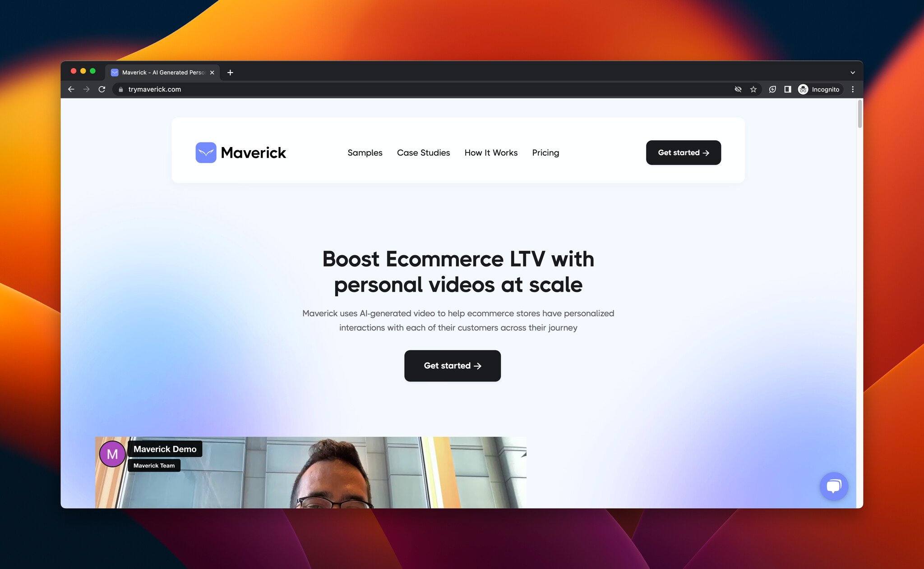Select the Pricing tab in navigation
This screenshot has width=924, height=569.
(x=545, y=152)
